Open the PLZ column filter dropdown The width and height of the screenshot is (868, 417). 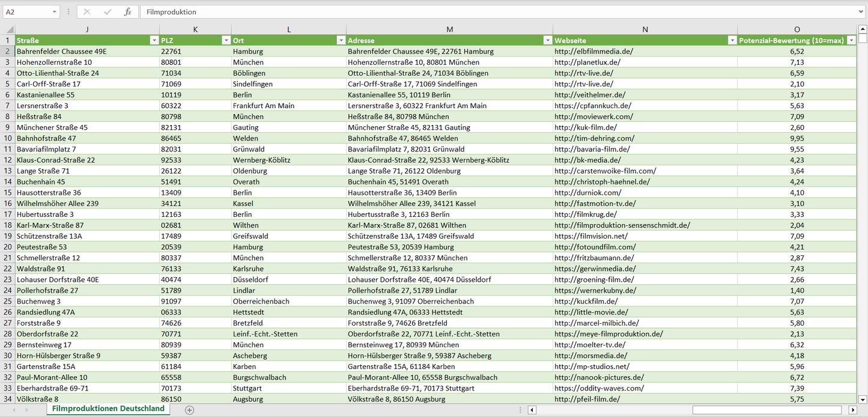(x=226, y=40)
